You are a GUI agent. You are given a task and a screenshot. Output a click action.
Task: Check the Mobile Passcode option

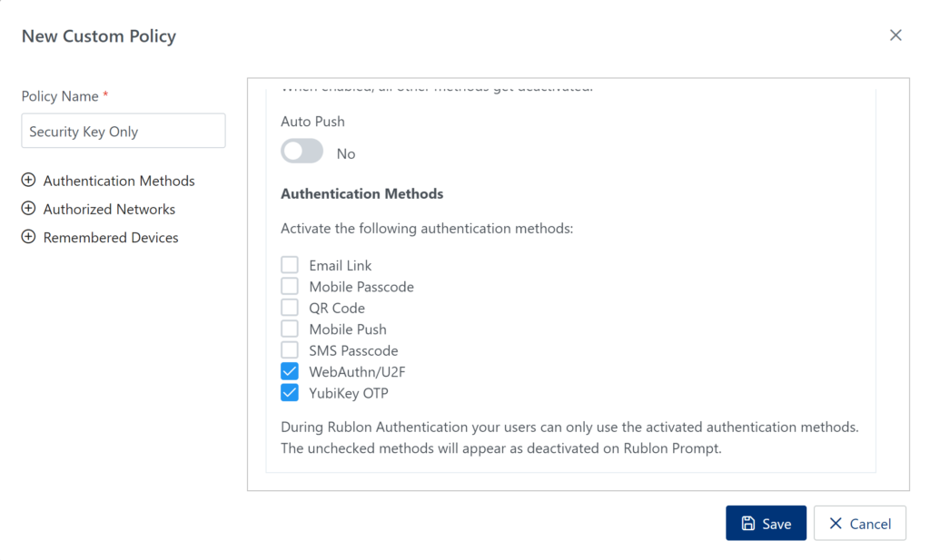(x=290, y=286)
